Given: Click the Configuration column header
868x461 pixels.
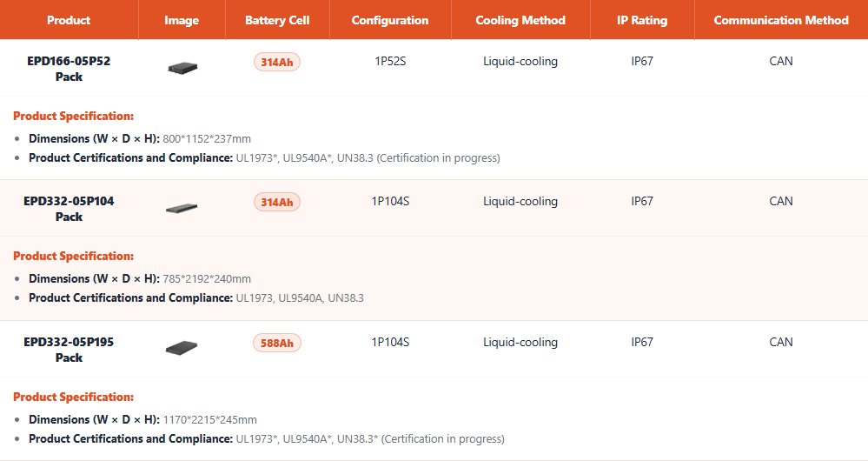Looking at the screenshot, I should click(390, 20).
